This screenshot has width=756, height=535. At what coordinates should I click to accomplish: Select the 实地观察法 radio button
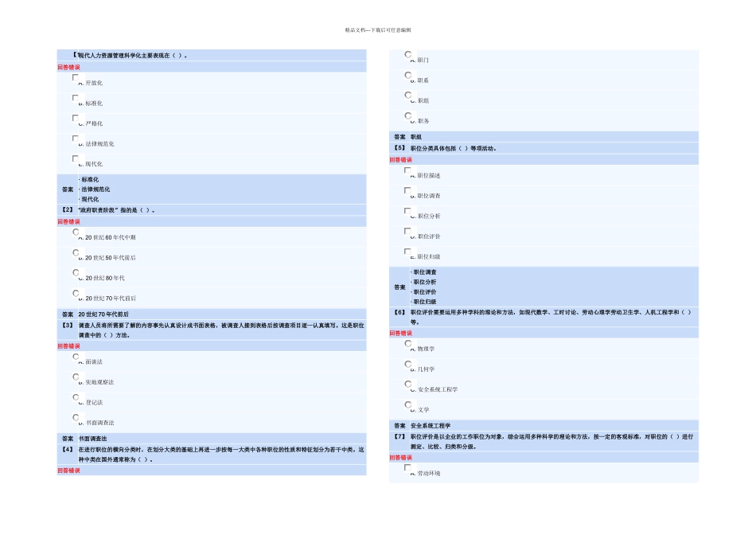click(76, 377)
